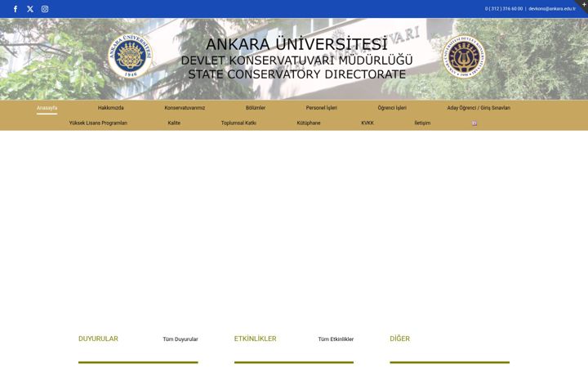Open Yüksek Lisans Programları menu
This screenshot has height=368, width=588.
point(98,123)
